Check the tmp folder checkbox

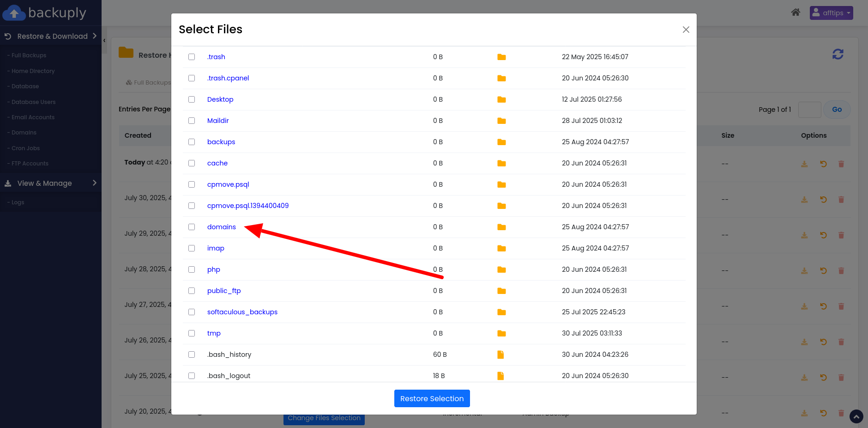[x=192, y=333]
